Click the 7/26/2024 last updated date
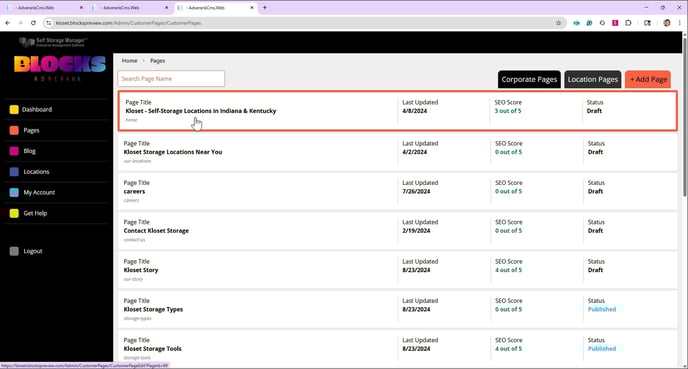Viewport: 688px width, 369px height. point(416,191)
